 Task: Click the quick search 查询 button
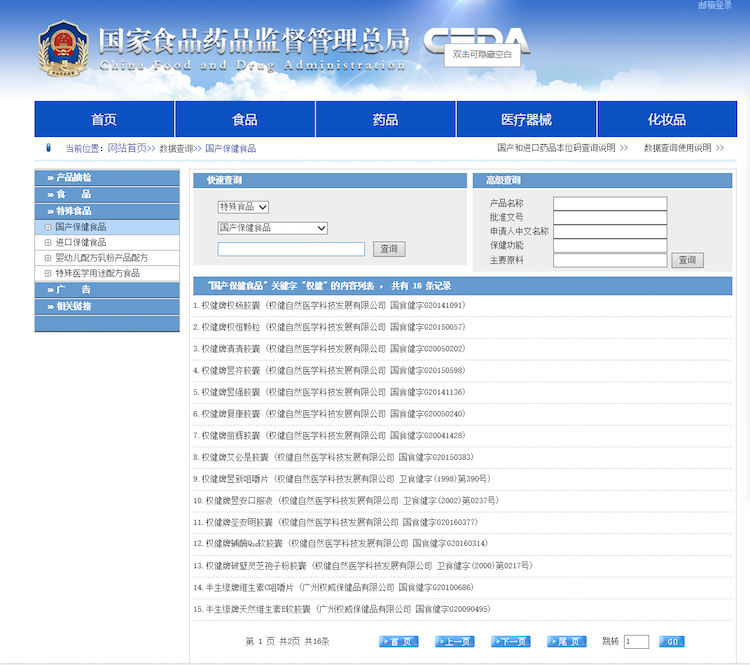[389, 249]
